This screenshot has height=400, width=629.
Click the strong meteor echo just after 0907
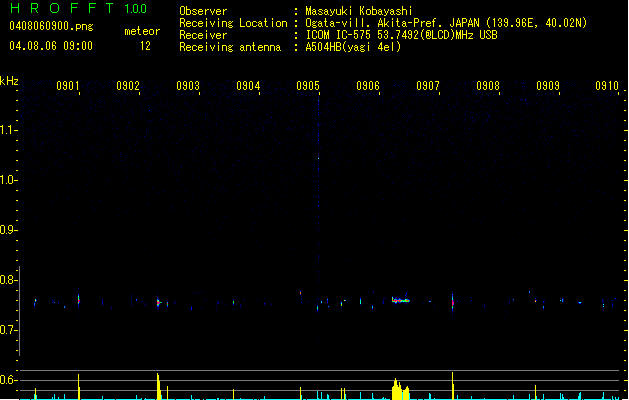pos(452,302)
